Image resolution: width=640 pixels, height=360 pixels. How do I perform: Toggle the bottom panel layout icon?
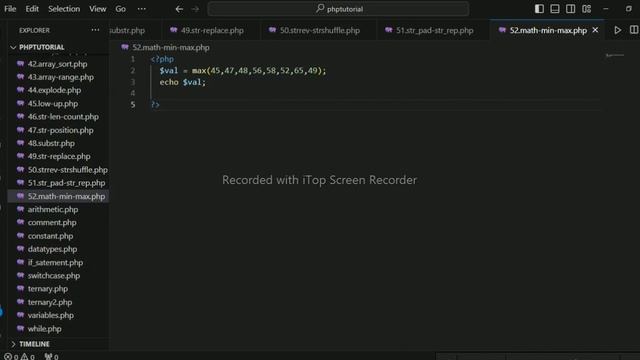[555, 9]
